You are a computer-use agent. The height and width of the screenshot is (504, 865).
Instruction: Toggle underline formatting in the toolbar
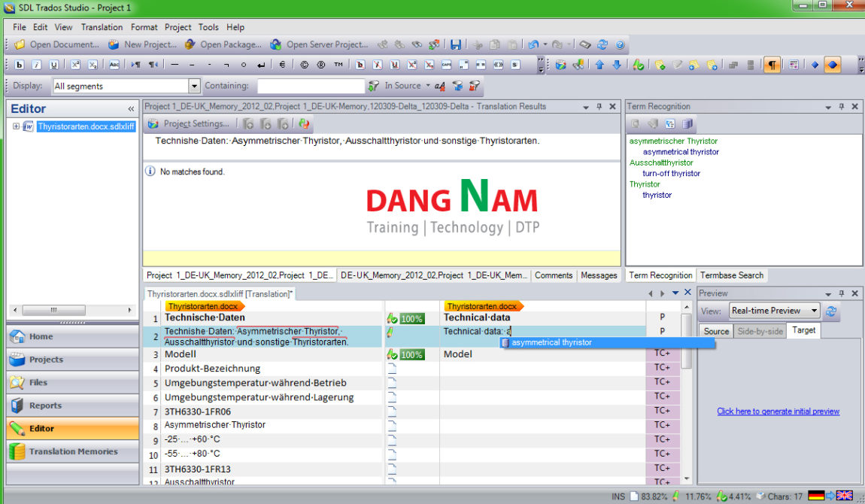tap(53, 65)
